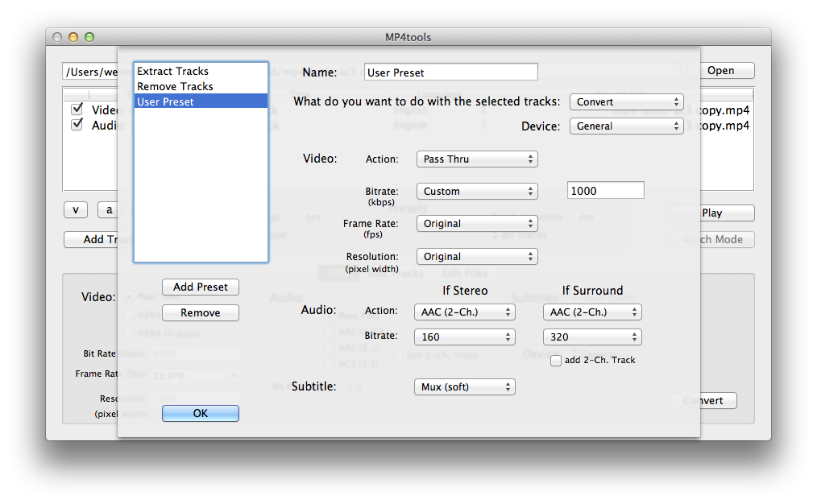The image size is (817, 504).
Task: Open stereo bitrate 160 dropdown
Action: tap(465, 337)
